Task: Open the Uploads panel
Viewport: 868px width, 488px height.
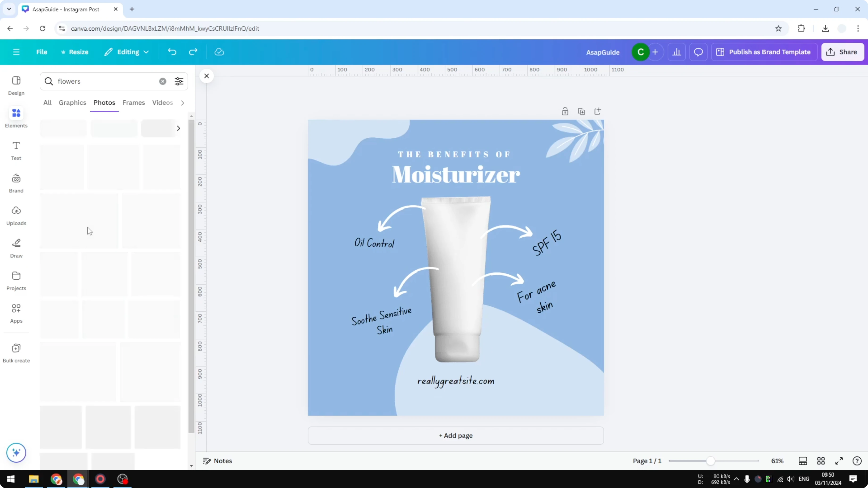Action: coord(16,215)
